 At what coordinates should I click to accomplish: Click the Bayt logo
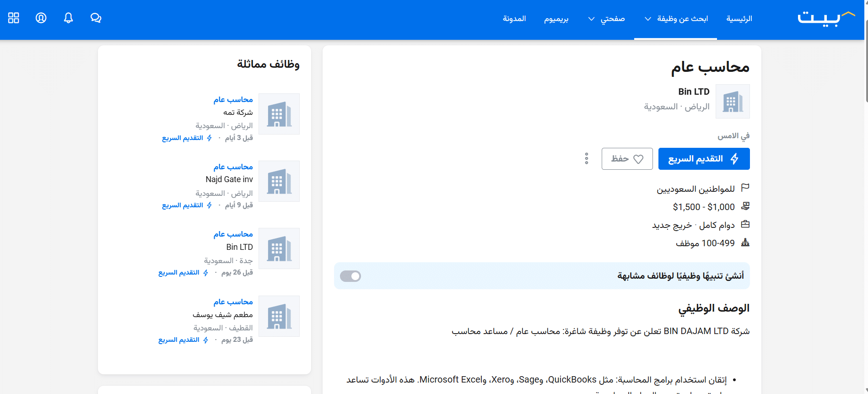tap(826, 19)
